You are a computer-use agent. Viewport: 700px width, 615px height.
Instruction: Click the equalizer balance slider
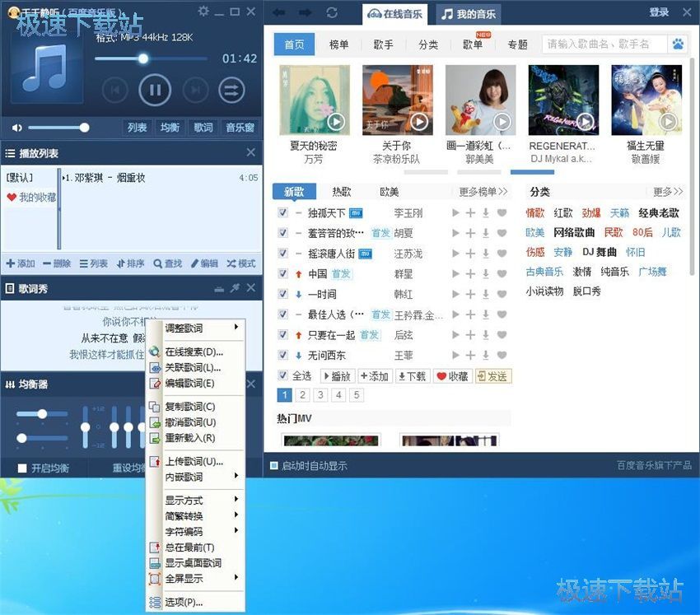41,414
